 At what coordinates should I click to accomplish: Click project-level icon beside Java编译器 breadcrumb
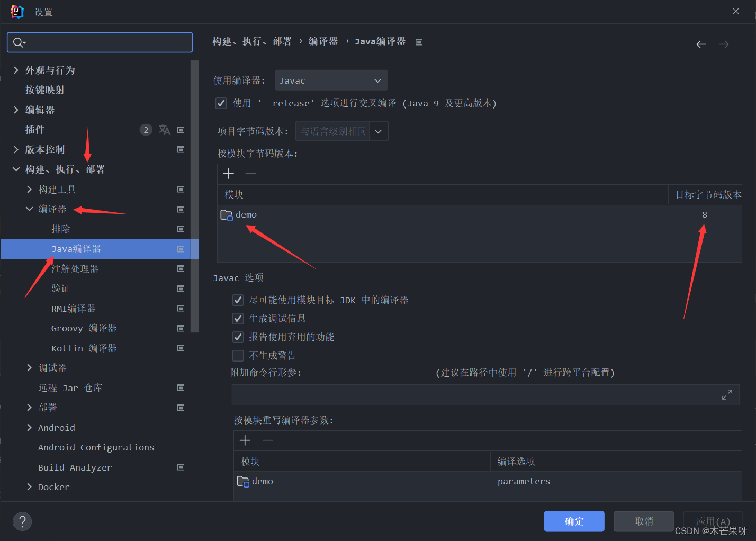pos(419,42)
